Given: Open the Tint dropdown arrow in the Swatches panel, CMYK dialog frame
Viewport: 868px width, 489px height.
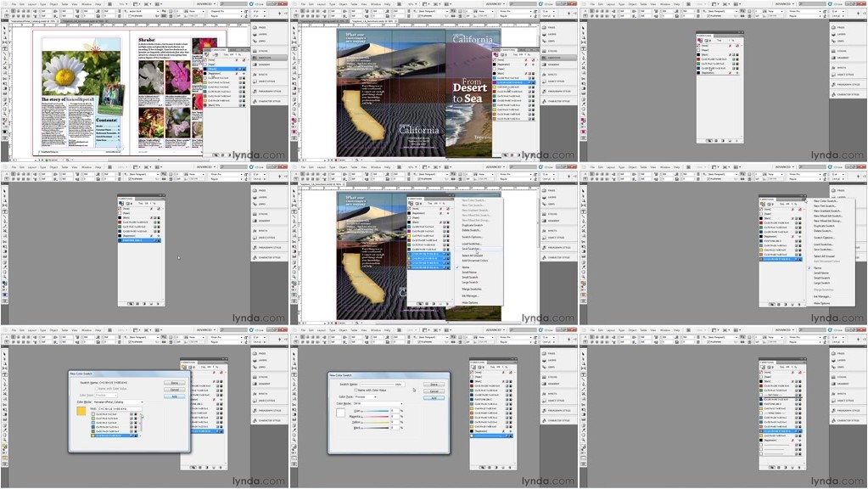Looking at the screenshot, I should coord(502,367).
